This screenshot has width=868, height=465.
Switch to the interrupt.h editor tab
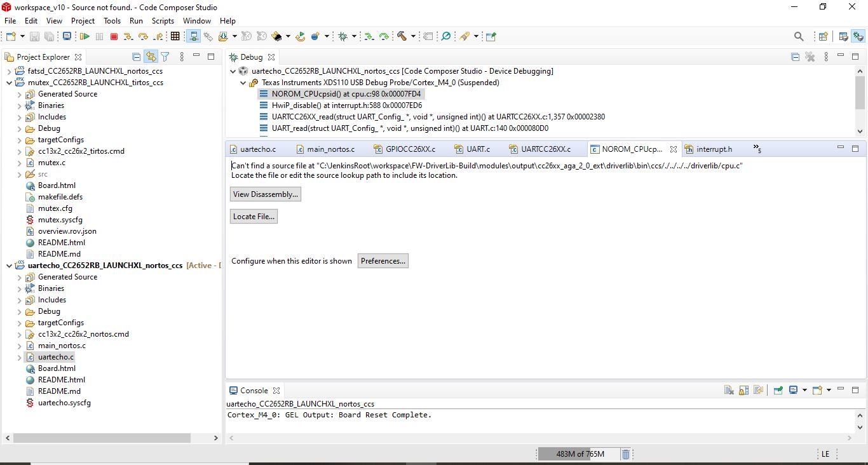[708, 149]
